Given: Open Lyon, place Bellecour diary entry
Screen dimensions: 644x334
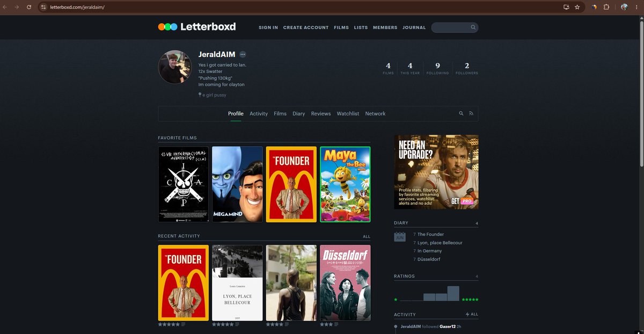Looking at the screenshot, I should [440, 243].
